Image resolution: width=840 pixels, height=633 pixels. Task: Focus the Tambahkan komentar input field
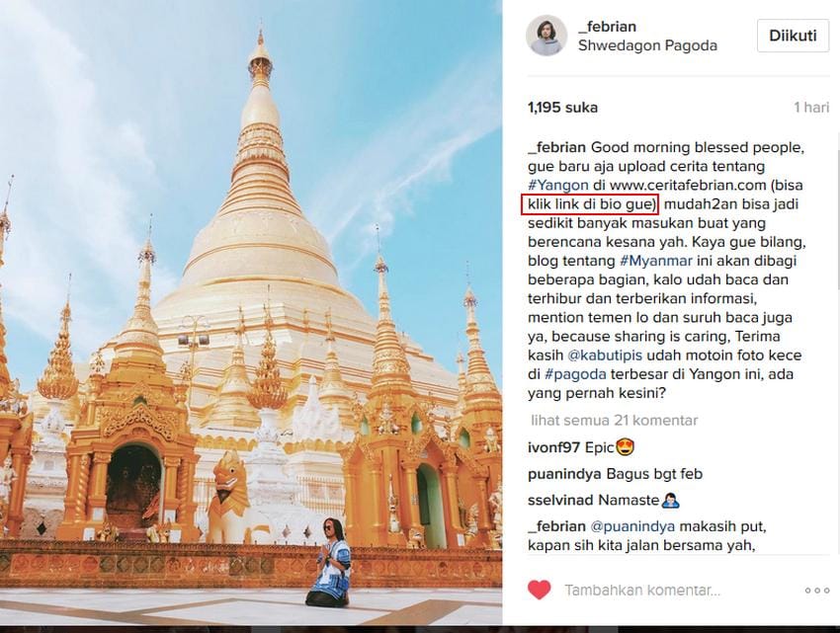point(641,591)
